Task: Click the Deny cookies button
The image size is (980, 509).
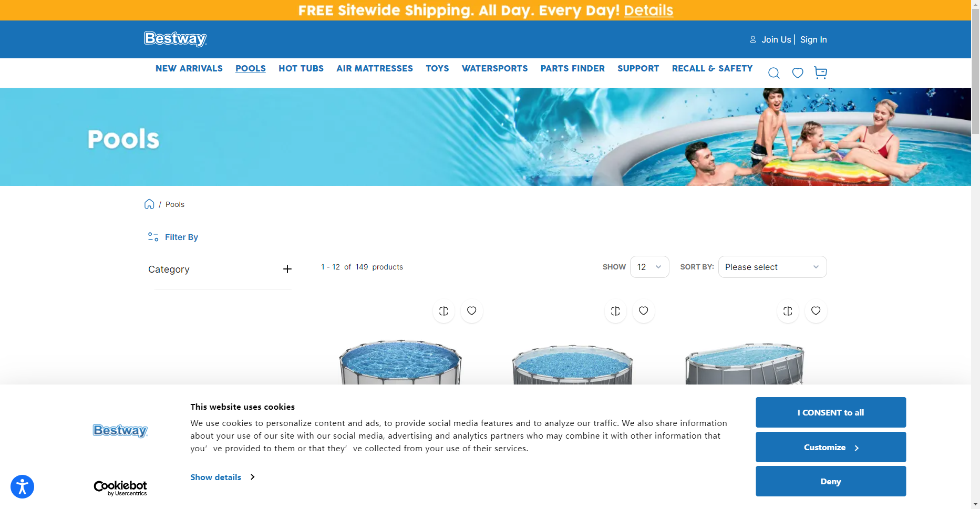Action: coord(831,481)
